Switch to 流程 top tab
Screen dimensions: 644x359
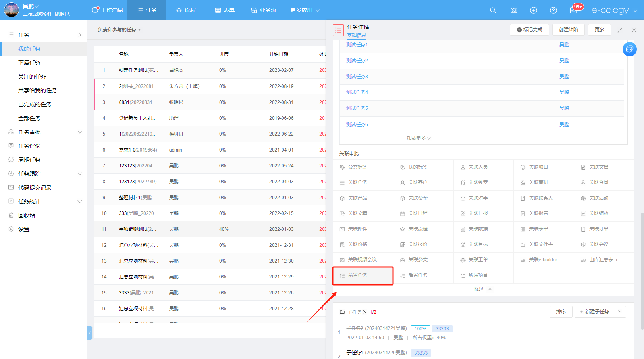tap(186, 10)
